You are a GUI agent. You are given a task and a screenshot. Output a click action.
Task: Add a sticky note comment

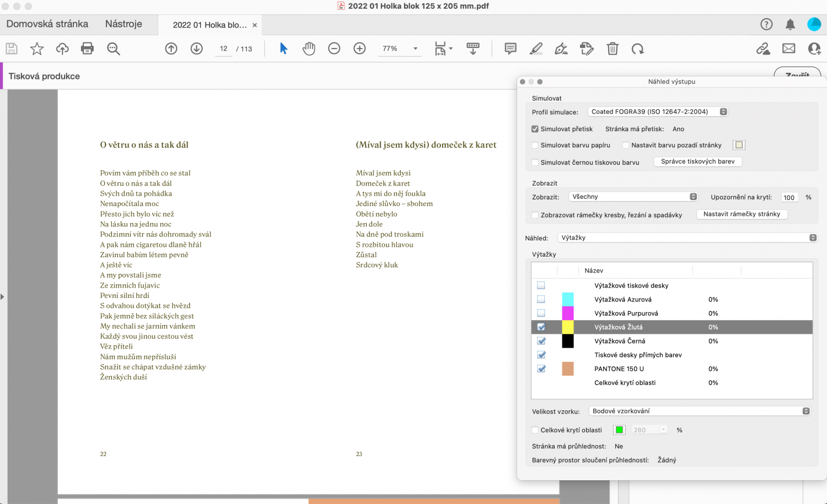click(510, 48)
